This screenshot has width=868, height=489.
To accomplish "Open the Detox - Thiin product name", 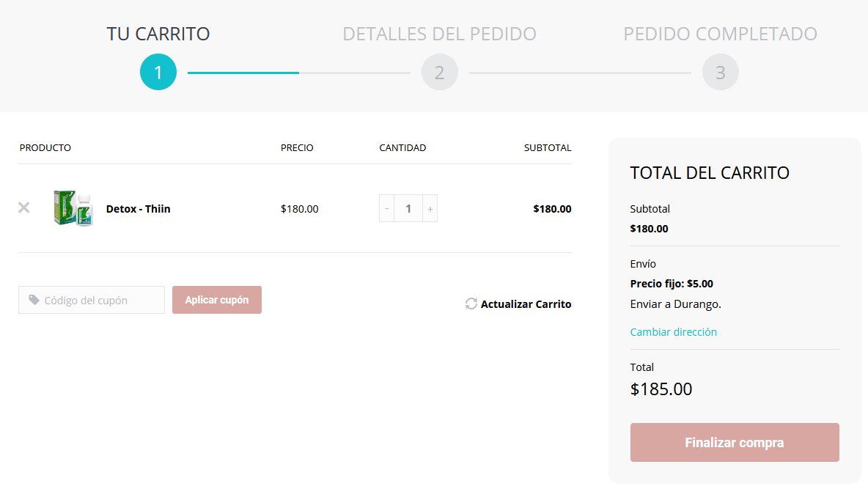I will click(x=138, y=208).
